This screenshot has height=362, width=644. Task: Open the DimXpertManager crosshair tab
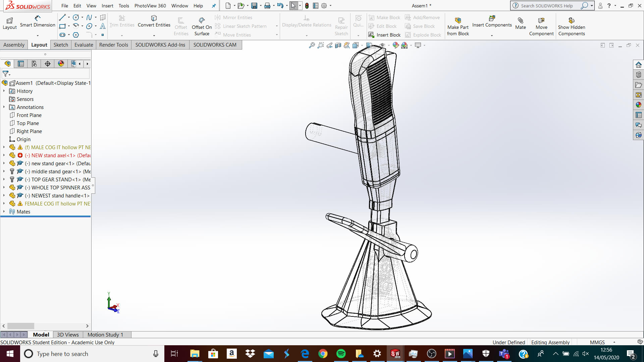pos(48,64)
